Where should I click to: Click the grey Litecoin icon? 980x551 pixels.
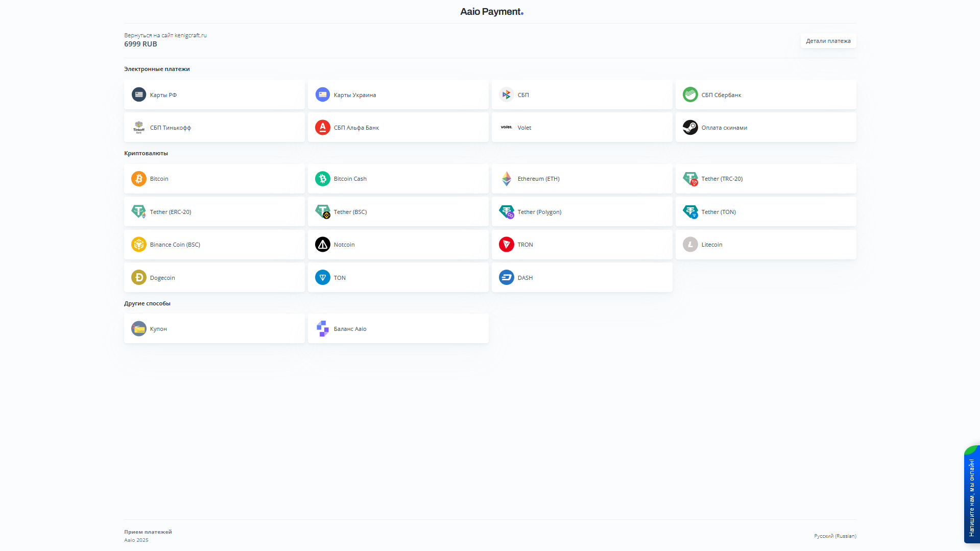[690, 245]
